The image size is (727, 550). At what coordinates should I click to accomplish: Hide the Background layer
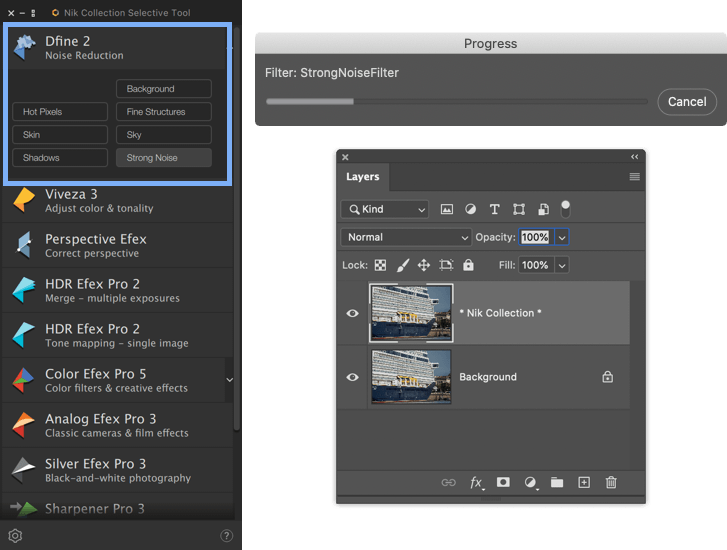click(352, 377)
